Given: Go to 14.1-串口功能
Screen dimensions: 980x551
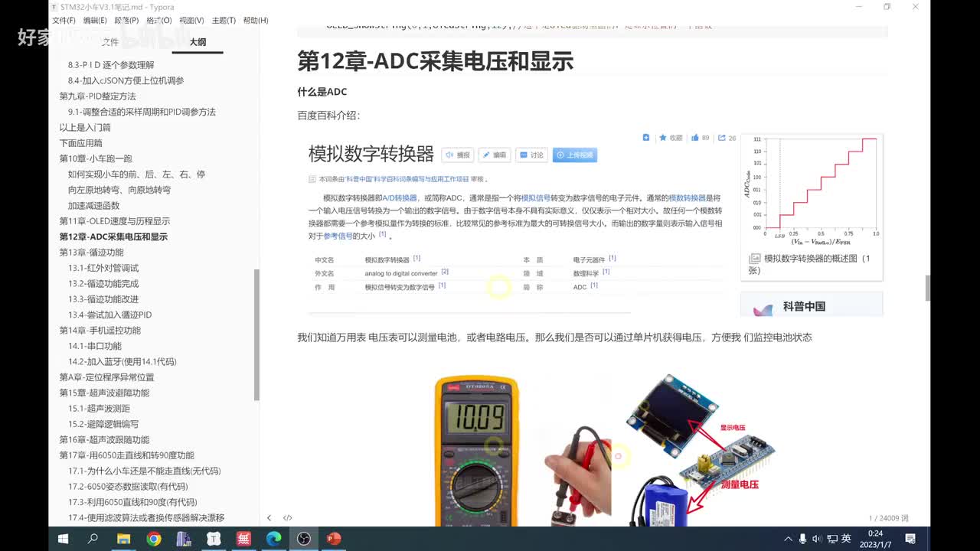Looking at the screenshot, I should tap(94, 346).
